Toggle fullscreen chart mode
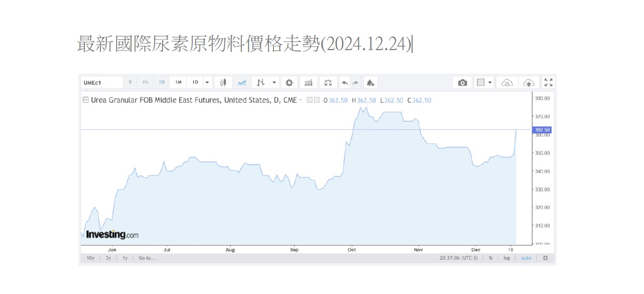Viewport: 644px width, 294px height. [549, 82]
